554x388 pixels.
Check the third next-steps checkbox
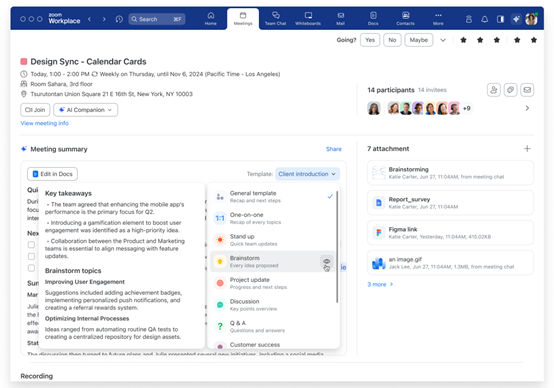tap(31, 268)
